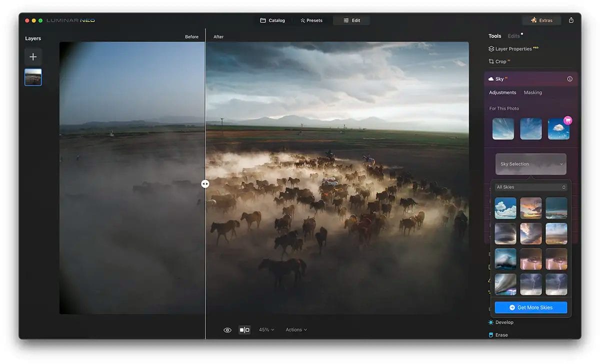Open the Crop tool

coord(499,61)
